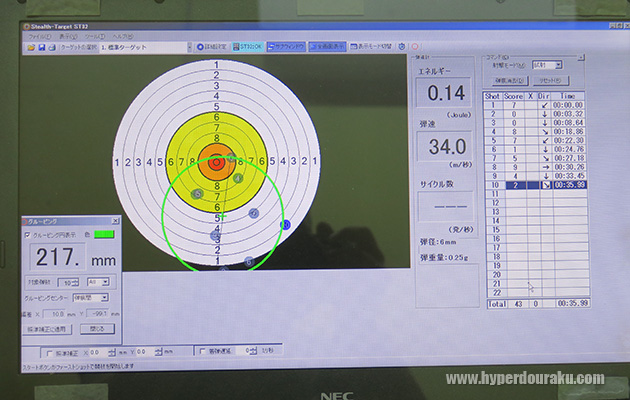Toggle the グルーピング円表示 checkbox

27,235
